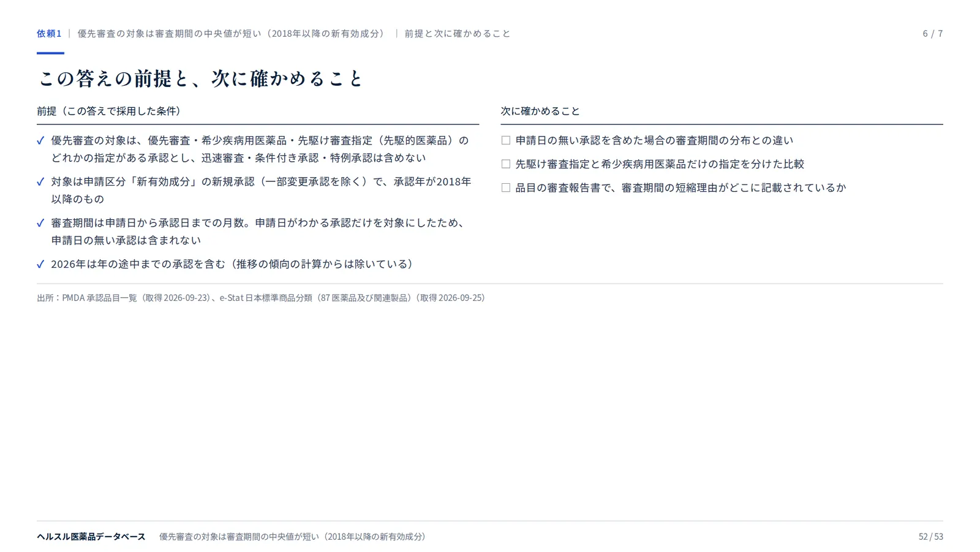
Task: Click slide title この答えの前提と、次に確かめること
Action: click(201, 78)
